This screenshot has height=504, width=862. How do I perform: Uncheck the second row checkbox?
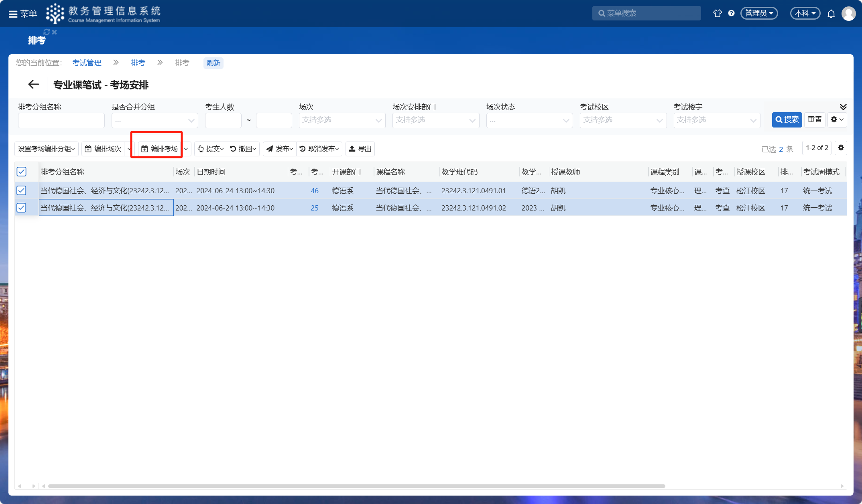pyautogui.click(x=22, y=208)
